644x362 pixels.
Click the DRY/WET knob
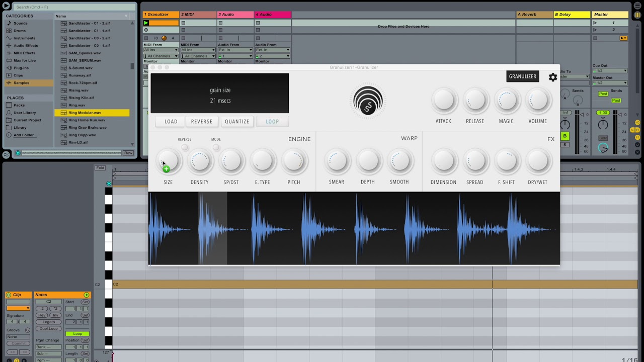click(x=538, y=161)
